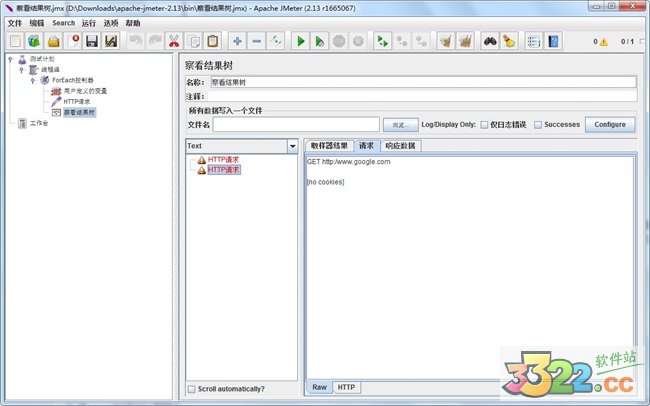650x406 pixels.
Task: Click the 文件名 filename input field
Action: [x=296, y=124]
